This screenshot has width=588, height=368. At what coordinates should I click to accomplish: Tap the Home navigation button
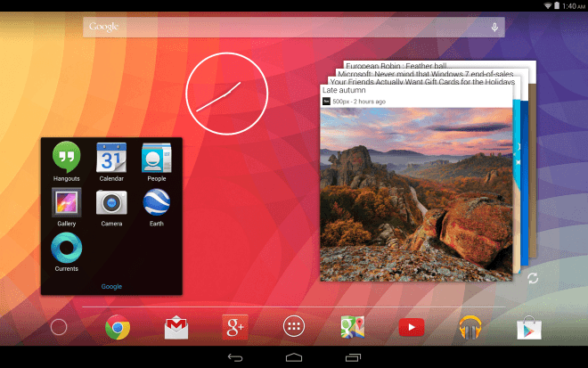(x=294, y=357)
